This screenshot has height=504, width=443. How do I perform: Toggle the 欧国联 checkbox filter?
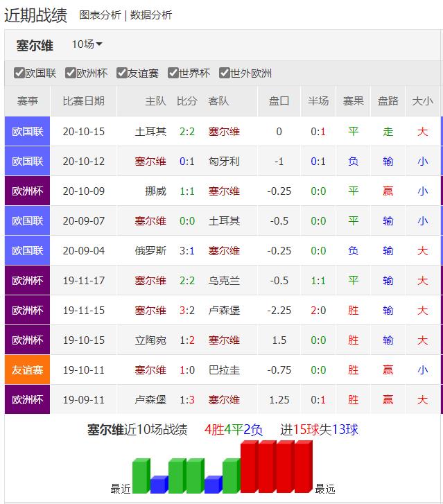tap(19, 73)
